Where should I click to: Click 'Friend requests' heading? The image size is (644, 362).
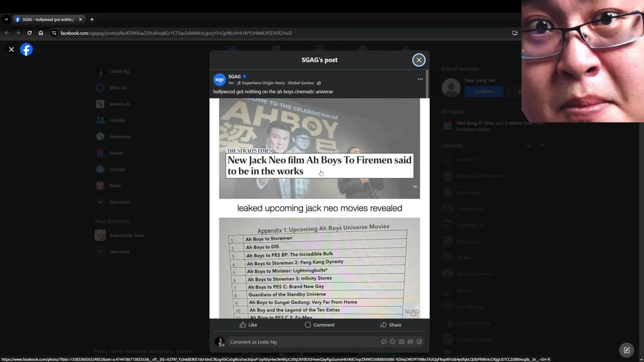pyautogui.click(x=460, y=69)
